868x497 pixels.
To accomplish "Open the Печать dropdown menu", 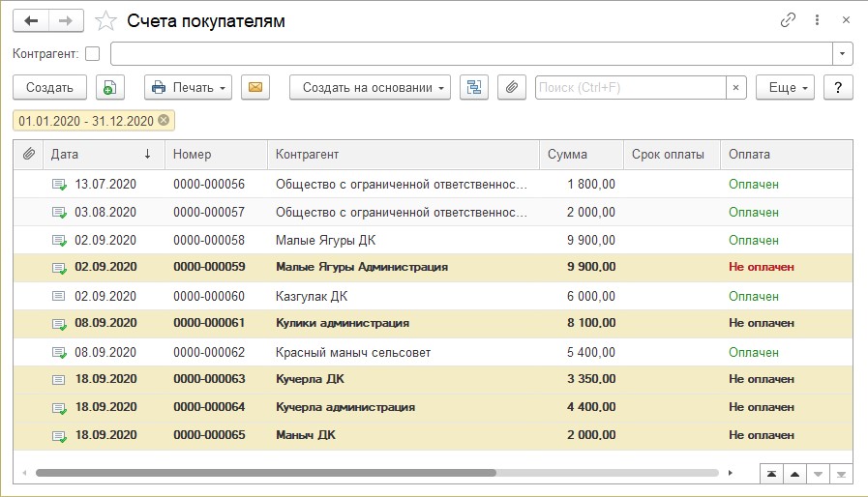I will click(189, 87).
